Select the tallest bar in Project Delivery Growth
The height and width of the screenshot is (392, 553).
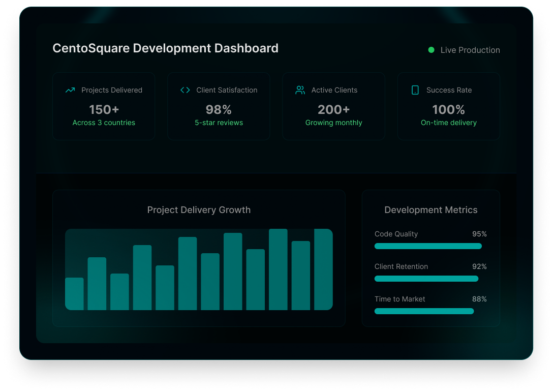(278, 269)
